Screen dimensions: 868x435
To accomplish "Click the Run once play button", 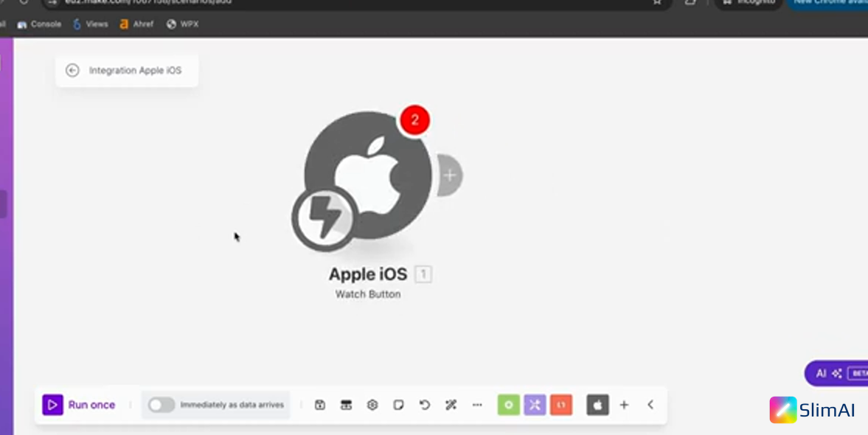I will pyautogui.click(x=53, y=405).
